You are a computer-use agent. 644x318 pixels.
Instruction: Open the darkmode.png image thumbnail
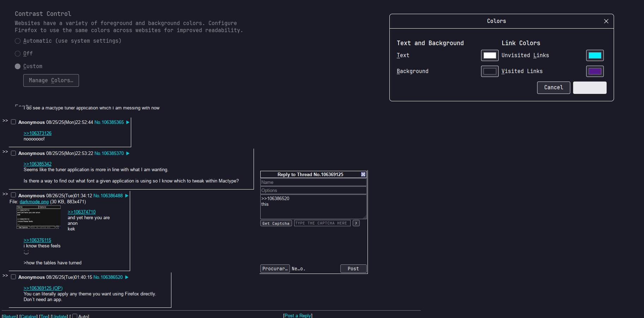point(38,217)
